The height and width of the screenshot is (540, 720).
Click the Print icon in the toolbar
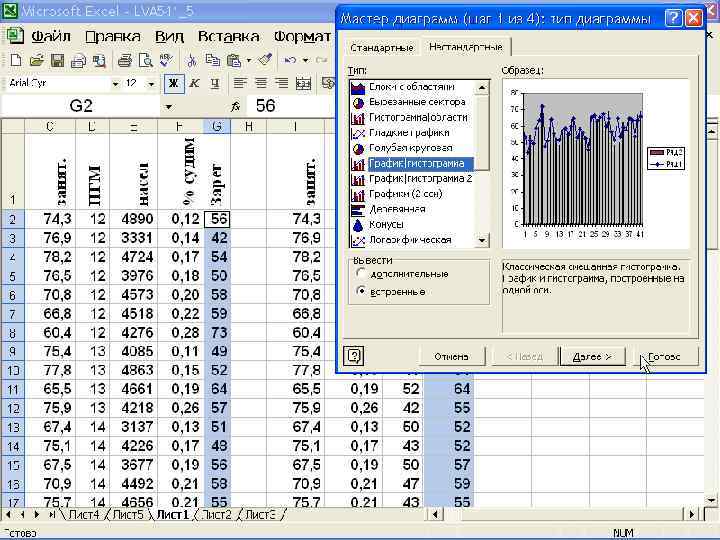(x=127, y=60)
